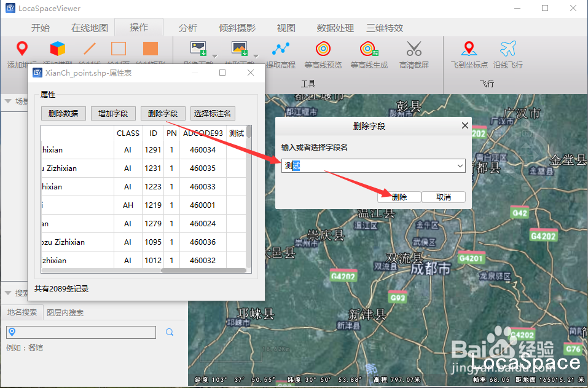The width and height of the screenshot is (588, 388).
Task: Close the 删除字段 dialog with X
Action: 465,125
